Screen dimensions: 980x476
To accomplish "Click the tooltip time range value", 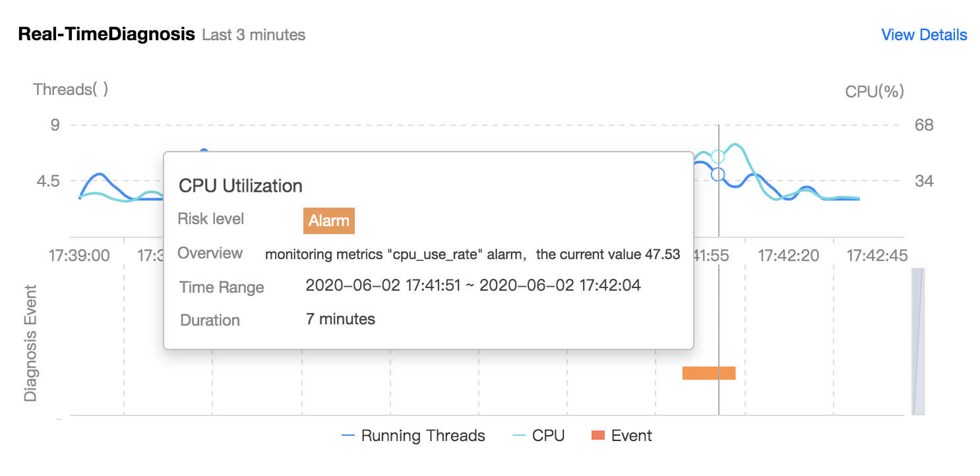I will click(x=474, y=285).
